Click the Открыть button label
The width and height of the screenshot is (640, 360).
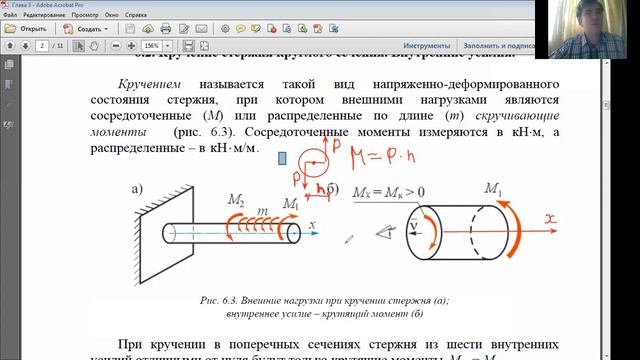(x=33, y=29)
